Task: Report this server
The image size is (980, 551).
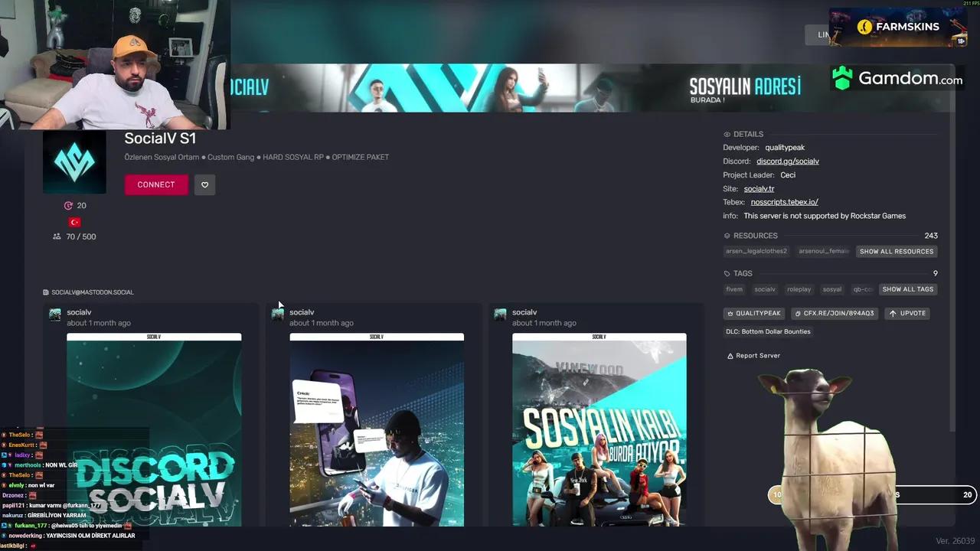Action: [x=753, y=356]
